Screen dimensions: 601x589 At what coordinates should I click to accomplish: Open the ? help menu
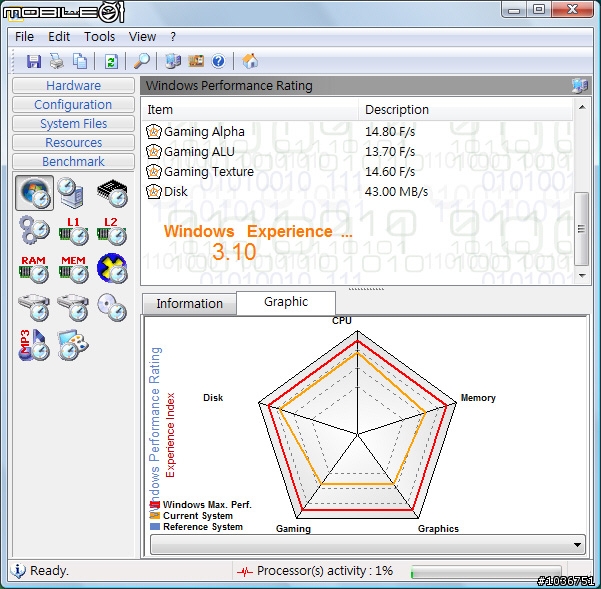pos(173,37)
